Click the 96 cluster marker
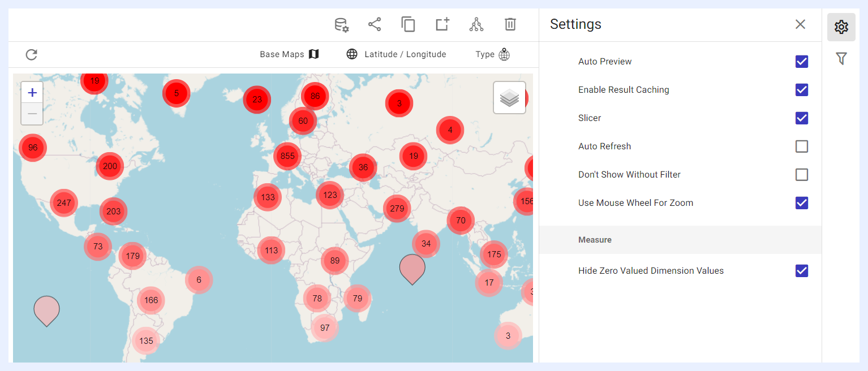This screenshot has height=371, width=868. pos(33,148)
